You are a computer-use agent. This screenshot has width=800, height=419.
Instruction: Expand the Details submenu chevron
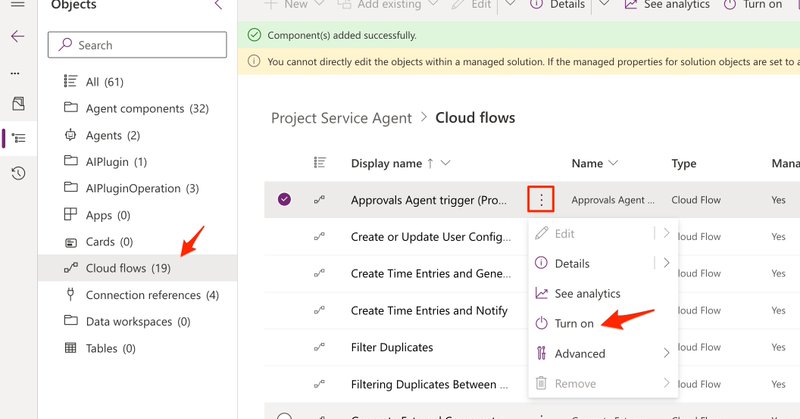666,263
